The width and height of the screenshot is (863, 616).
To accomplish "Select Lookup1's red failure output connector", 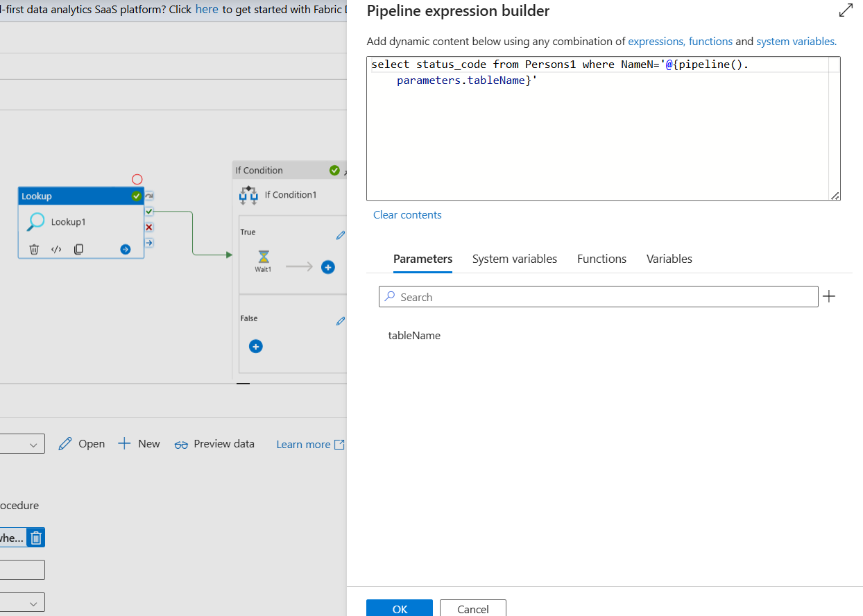I will 149,227.
